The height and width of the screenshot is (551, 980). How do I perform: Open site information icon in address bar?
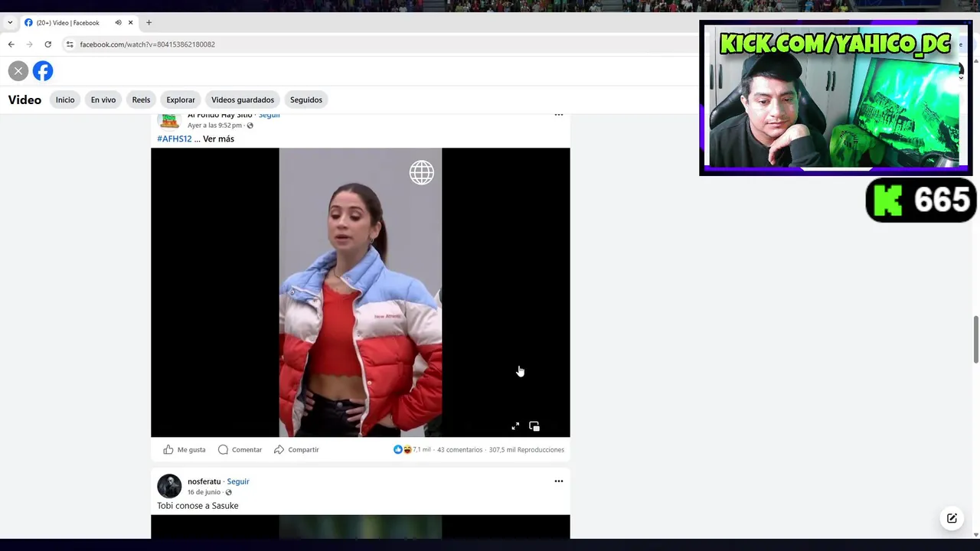[x=70, y=44]
